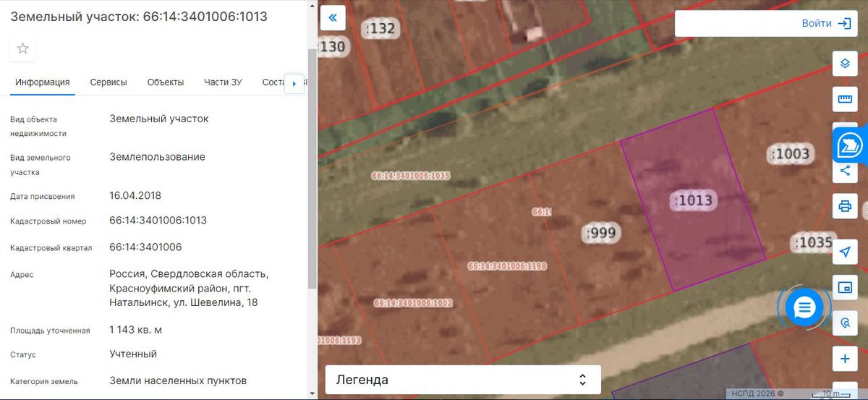Zoom in with the plus button

click(x=844, y=359)
